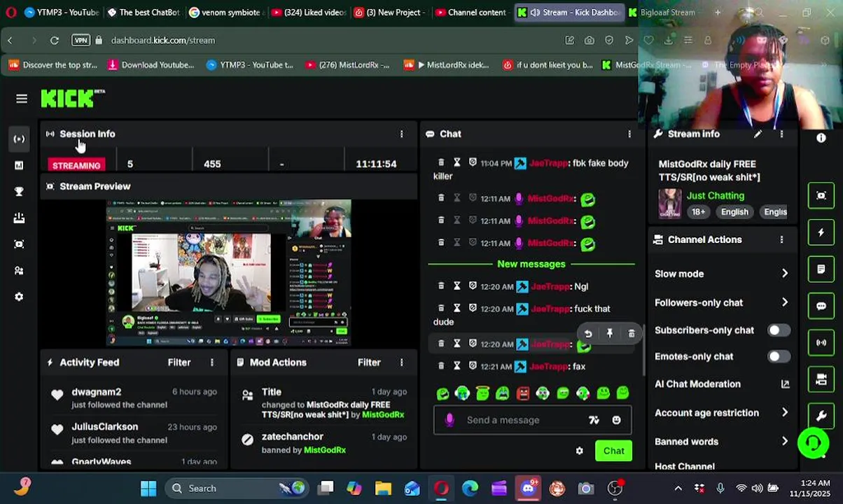This screenshot has width=843, height=504.
Task: Open 'Download Youtube...' bookmark
Action: pos(150,65)
